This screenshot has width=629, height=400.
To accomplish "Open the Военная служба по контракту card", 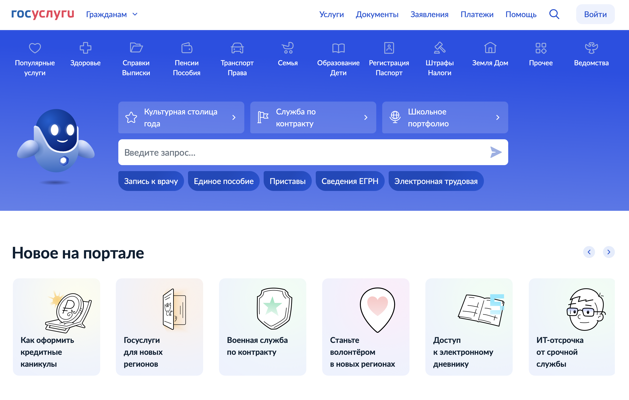I will [x=262, y=327].
